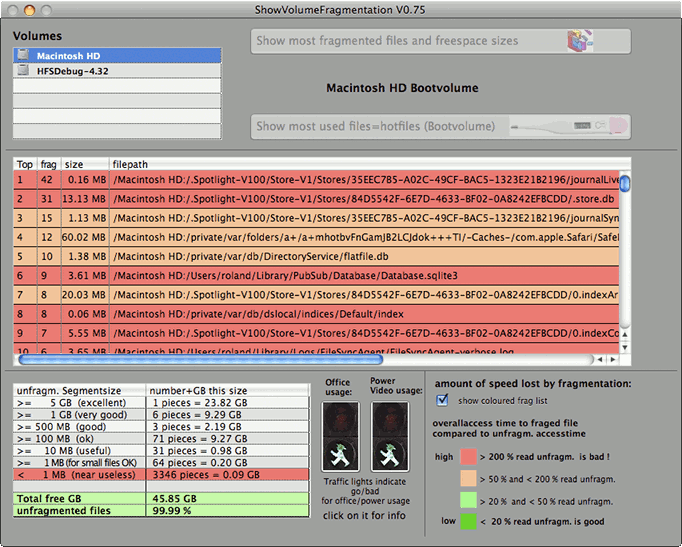Select row 3 journalSyn file path
This screenshot has width=682, height=547.
pyautogui.click(x=364, y=218)
